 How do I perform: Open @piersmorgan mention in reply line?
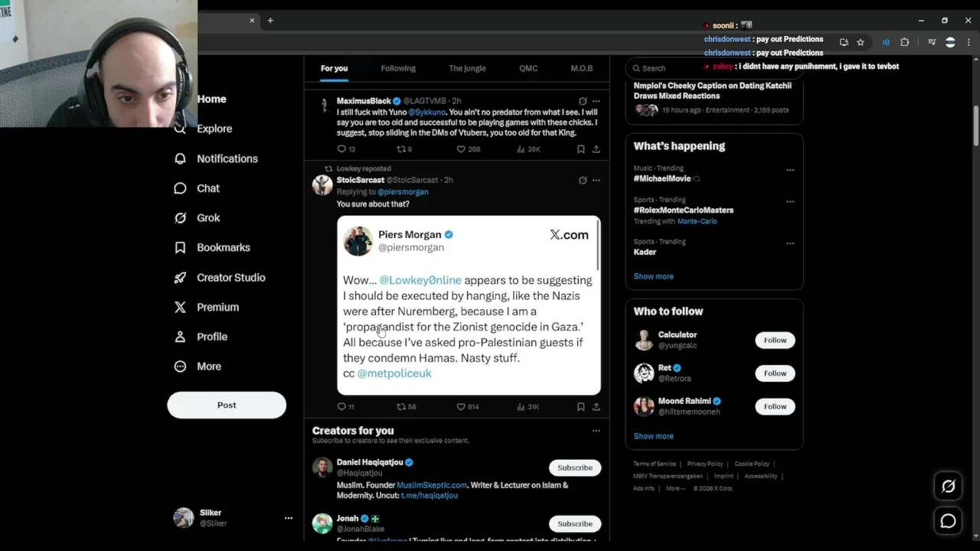tap(403, 192)
